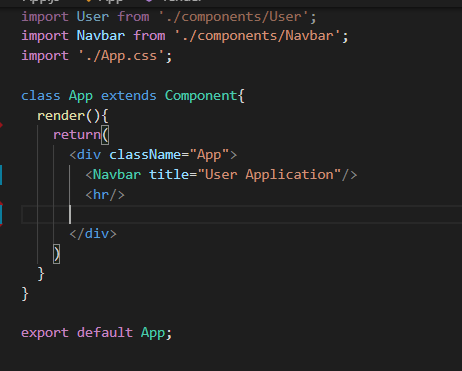The height and width of the screenshot is (371, 462).
Task: Click the 'className' attribute
Action: (x=145, y=155)
